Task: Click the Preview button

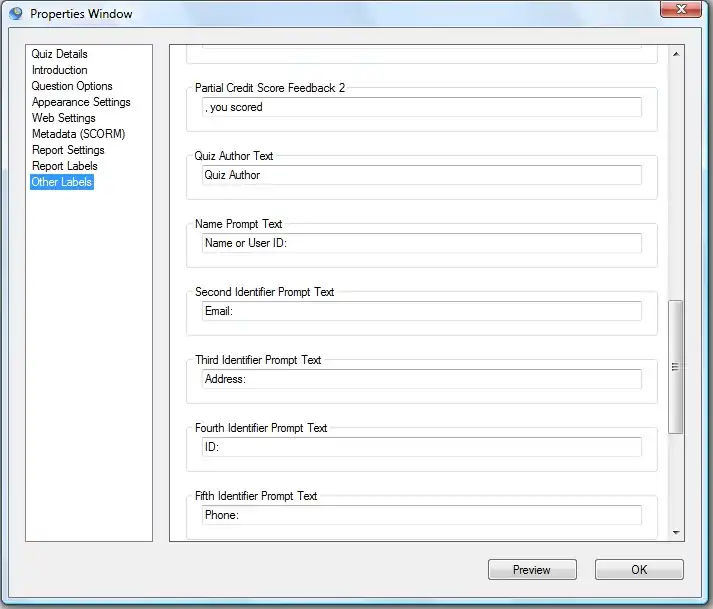Action: pyautogui.click(x=532, y=570)
